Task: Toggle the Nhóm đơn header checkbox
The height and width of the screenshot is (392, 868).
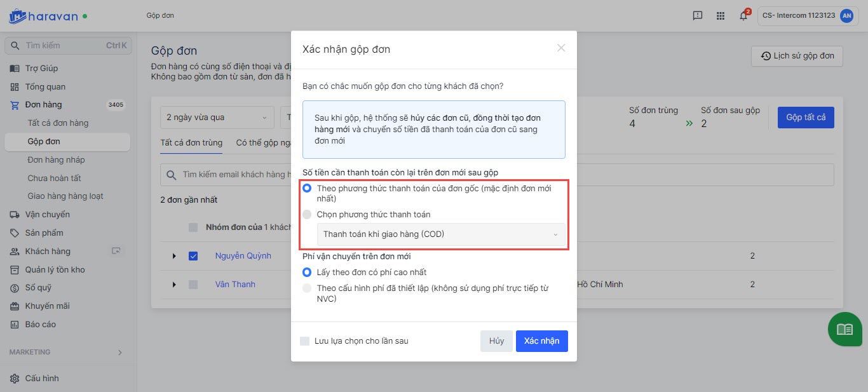Action: coord(193,227)
